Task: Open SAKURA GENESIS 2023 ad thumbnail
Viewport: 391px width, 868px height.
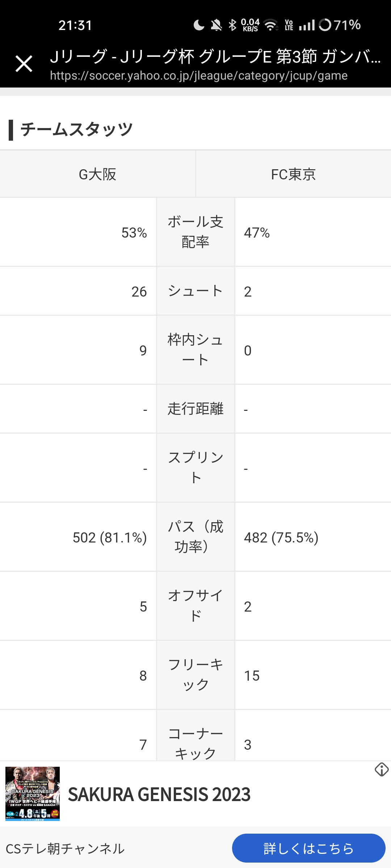Action: coord(33,794)
